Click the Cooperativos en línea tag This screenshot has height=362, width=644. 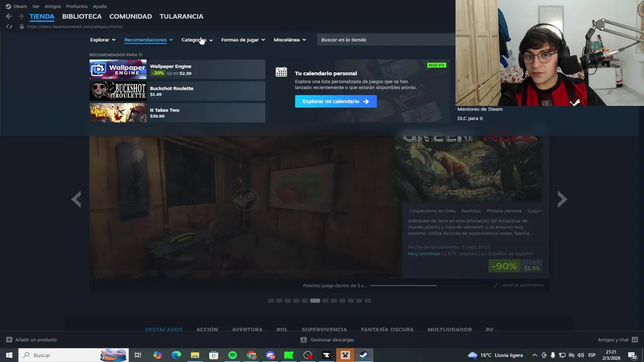tap(432, 211)
